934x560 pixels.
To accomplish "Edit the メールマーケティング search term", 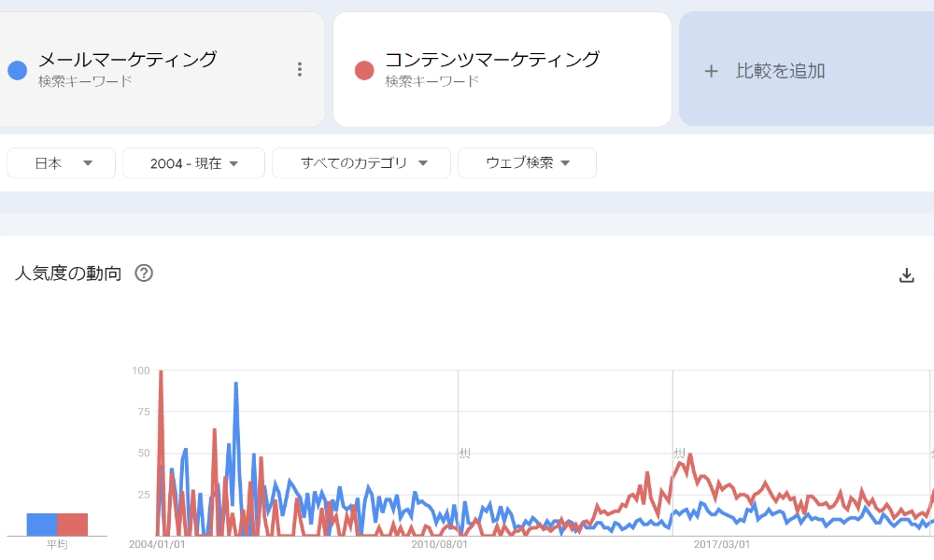I will [127, 60].
